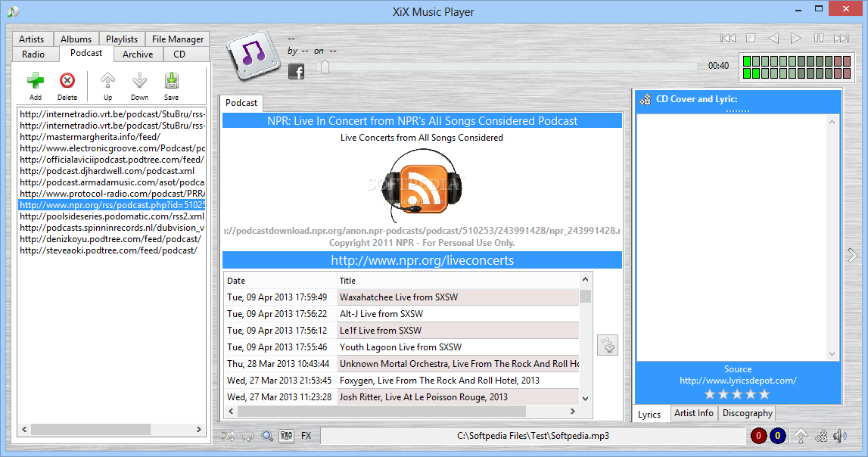Select the poolsideseries.podomatic.com feed
The image size is (868, 457).
point(112,216)
